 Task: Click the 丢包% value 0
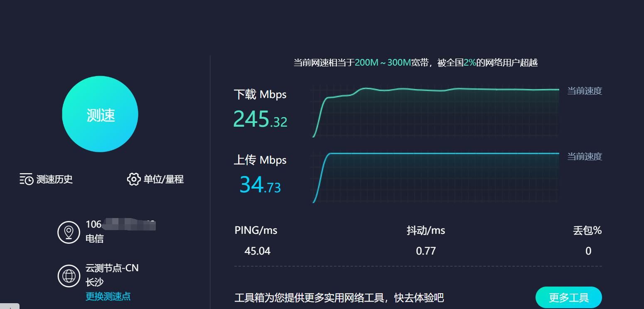588,251
